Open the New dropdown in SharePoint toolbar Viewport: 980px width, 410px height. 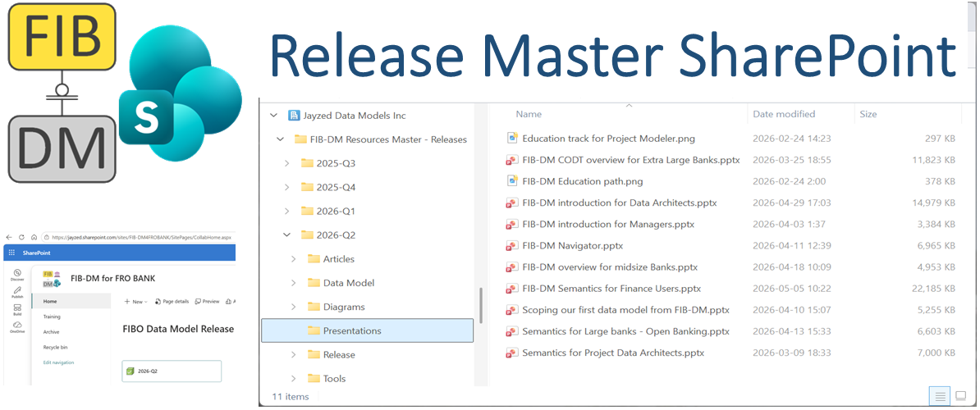[135, 302]
